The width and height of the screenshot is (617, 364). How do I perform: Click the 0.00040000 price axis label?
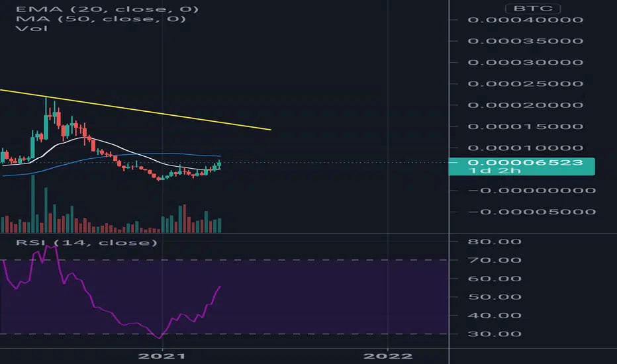[x=526, y=20]
